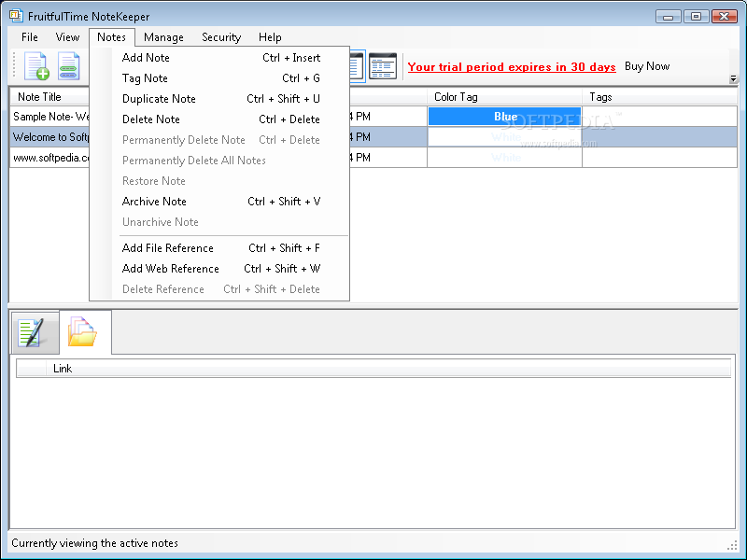Image resolution: width=747 pixels, height=560 pixels.
Task: Click the Link column header in references
Action: pos(388,369)
